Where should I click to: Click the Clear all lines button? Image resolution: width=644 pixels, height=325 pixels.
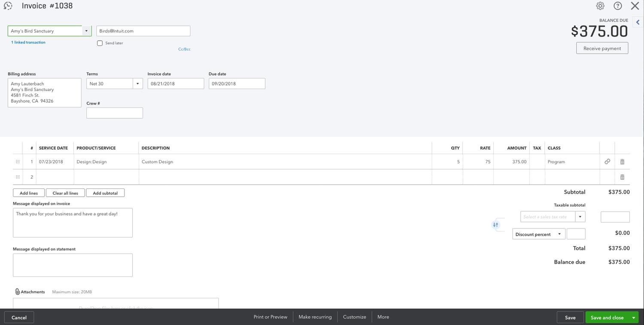(65, 193)
